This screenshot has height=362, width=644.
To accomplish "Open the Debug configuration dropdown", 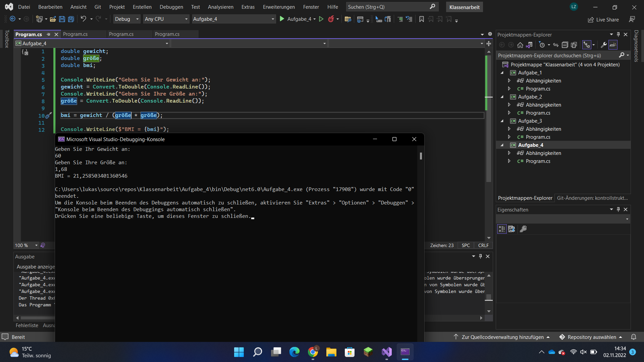I will click(x=137, y=19).
